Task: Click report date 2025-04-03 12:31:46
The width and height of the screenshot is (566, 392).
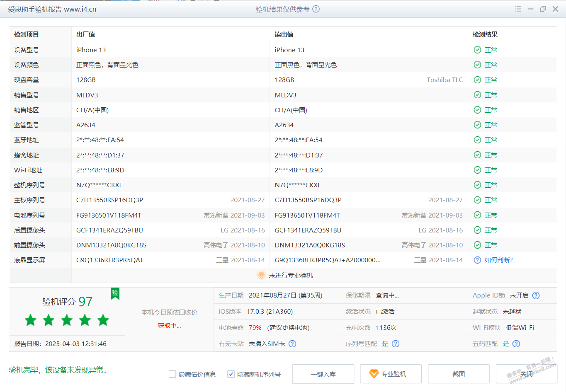Action: [76, 344]
